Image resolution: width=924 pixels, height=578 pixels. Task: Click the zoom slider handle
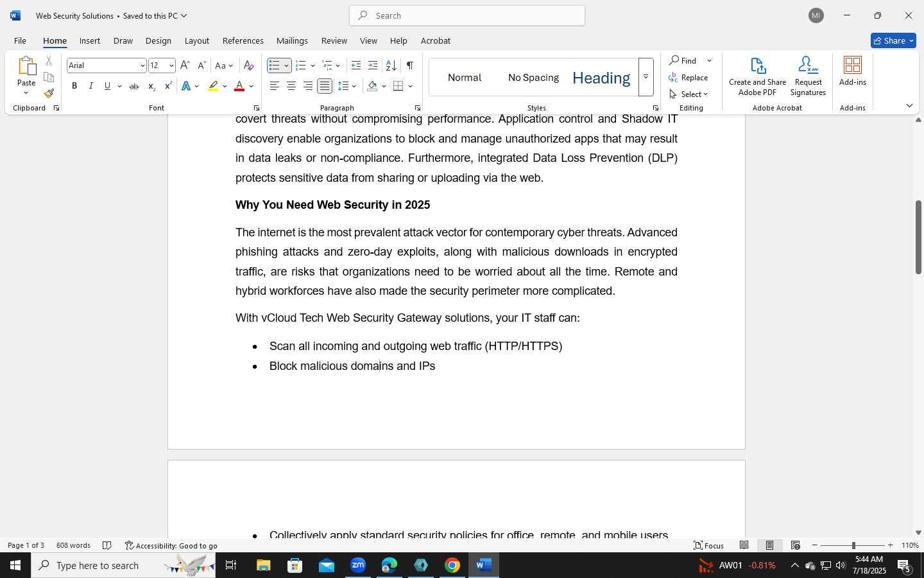(853, 545)
